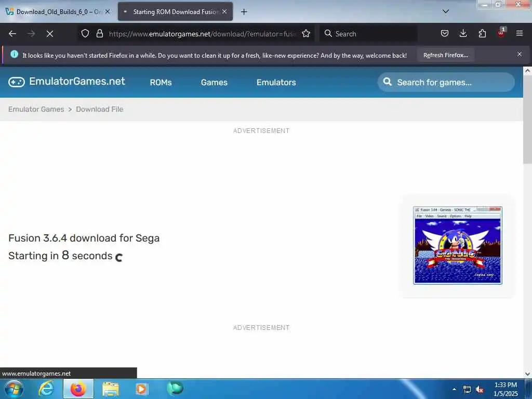Open the green round app in taskbar

[x=175, y=388]
